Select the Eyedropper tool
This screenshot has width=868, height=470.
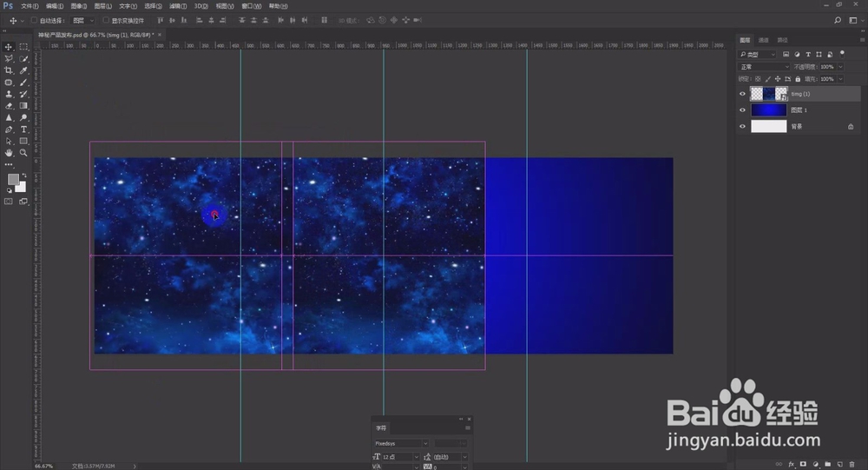(23, 70)
